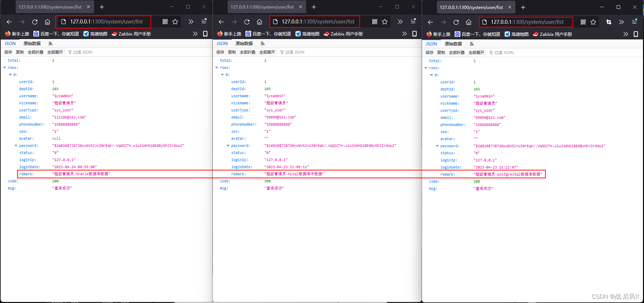Image resolution: width=644 pixels, height=303 pixels.
Task: Switch to 原始数据 tab in left window
Action: pos(32,43)
